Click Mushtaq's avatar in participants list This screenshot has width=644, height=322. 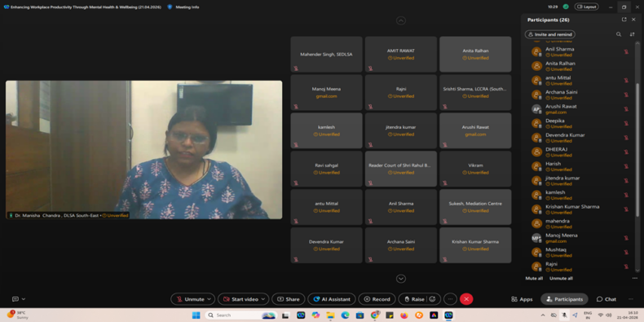click(x=536, y=252)
